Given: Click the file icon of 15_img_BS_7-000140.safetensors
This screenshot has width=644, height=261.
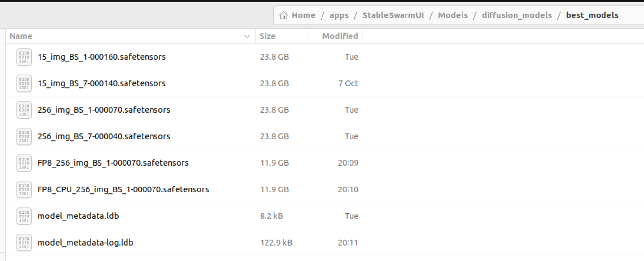Looking at the screenshot, I should (24, 84).
